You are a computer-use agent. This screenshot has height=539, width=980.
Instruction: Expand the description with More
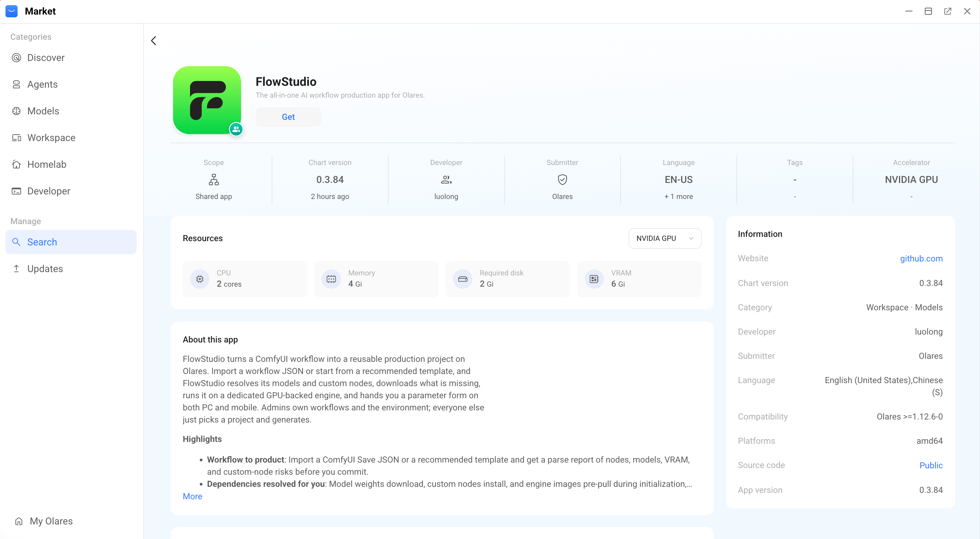coord(192,497)
